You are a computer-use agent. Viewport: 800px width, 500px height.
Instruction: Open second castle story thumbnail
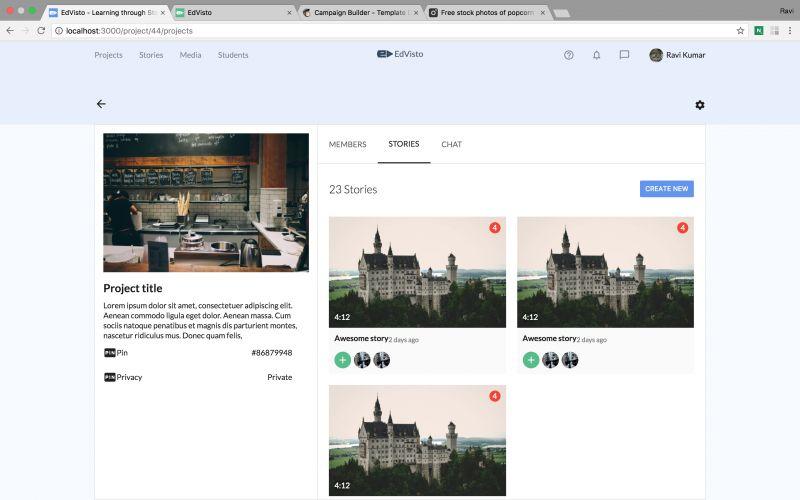click(x=605, y=272)
